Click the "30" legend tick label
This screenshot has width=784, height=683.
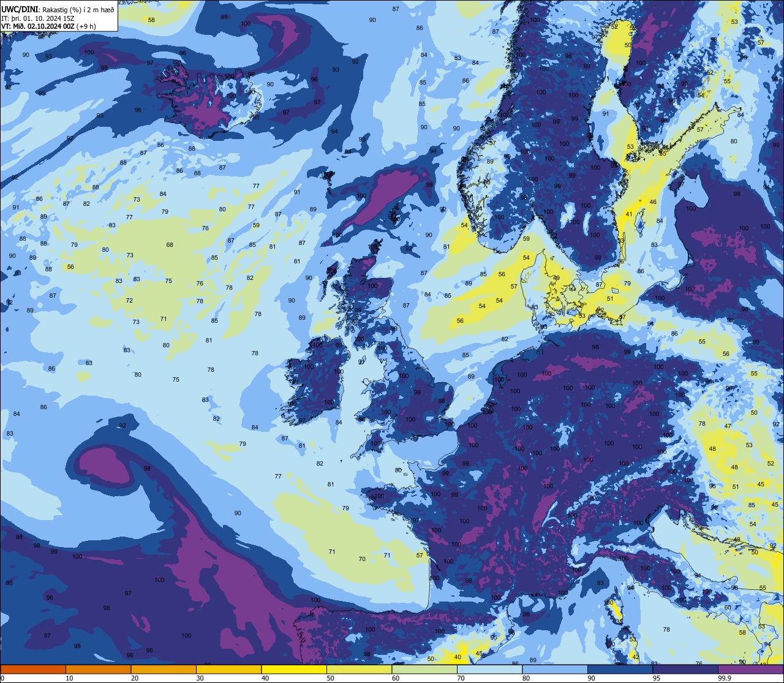200,678
